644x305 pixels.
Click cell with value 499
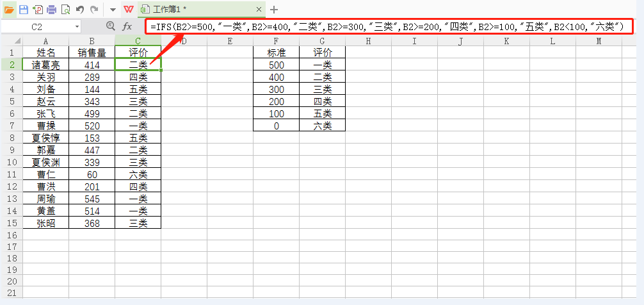pyautogui.click(x=92, y=113)
